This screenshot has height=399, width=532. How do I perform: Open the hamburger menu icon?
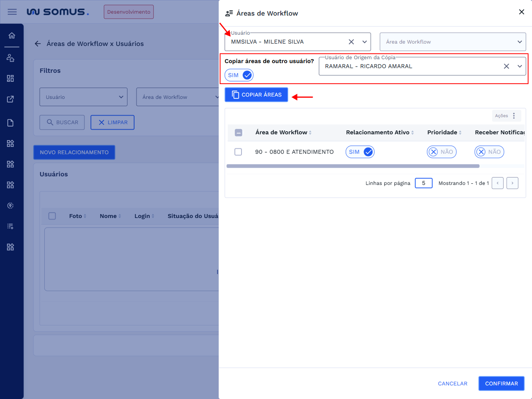12,12
